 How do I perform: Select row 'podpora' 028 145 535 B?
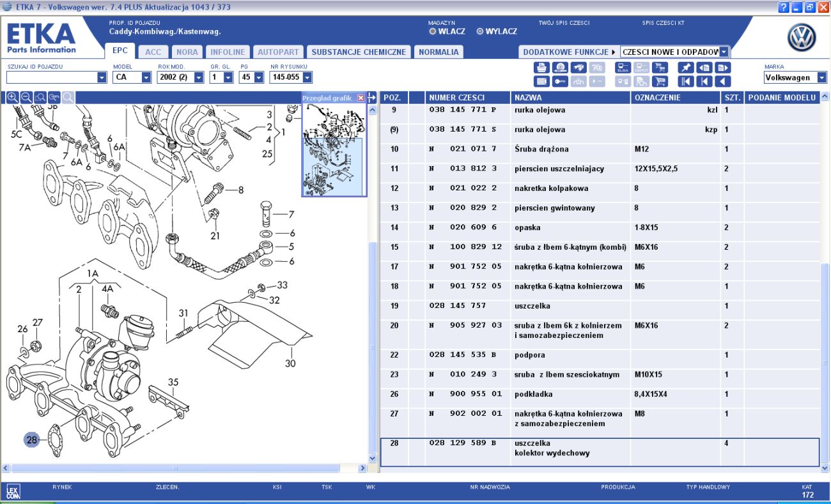pyautogui.click(x=600, y=355)
